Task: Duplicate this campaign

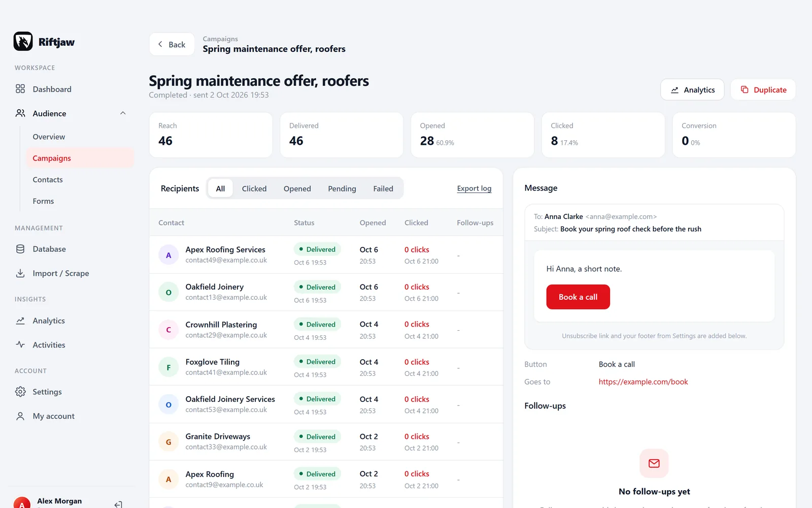Action: 763,90
